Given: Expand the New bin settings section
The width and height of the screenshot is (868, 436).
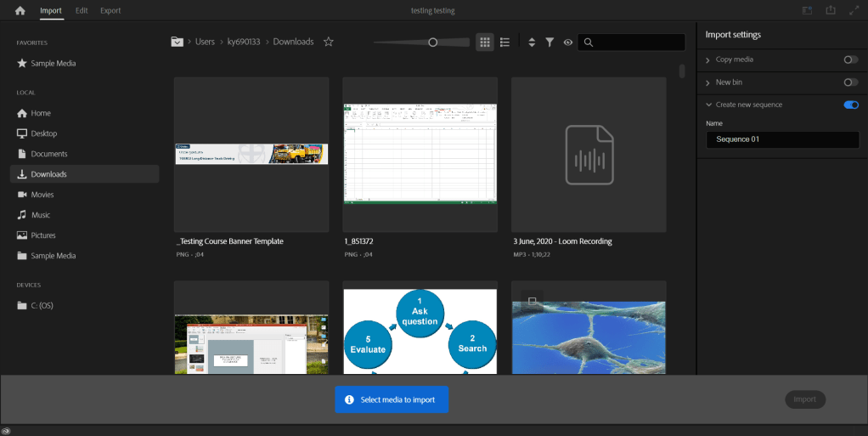Looking at the screenshot, I should [x=708, y=82].
